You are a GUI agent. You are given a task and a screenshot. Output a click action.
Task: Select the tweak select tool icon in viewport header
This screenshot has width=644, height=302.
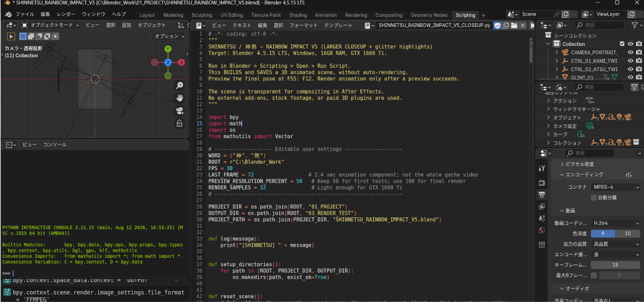[x=11, y=36]
